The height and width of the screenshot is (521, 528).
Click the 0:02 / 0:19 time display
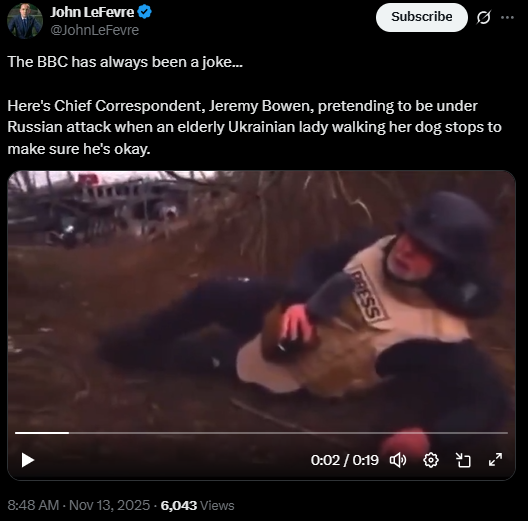(x=344, y=460)
